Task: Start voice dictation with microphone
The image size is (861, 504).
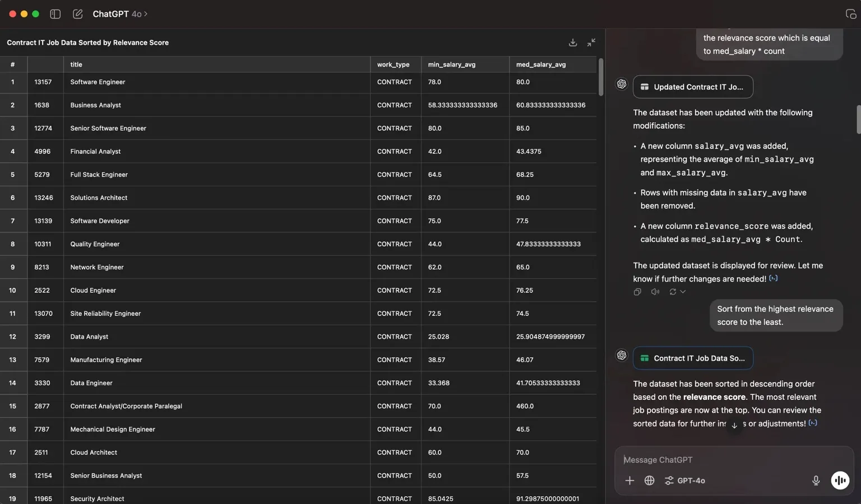Action: [816, 480]
